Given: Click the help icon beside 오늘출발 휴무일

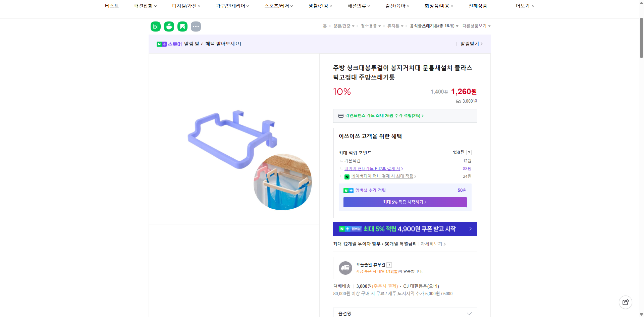Looking at the screenshot, I should (389, 265).
